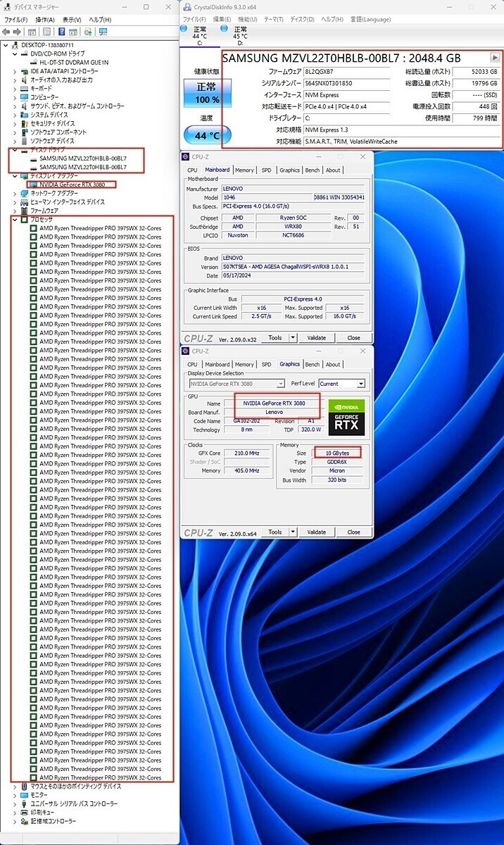Click the serial number field S64SNX0T301850

pos(347,83)
